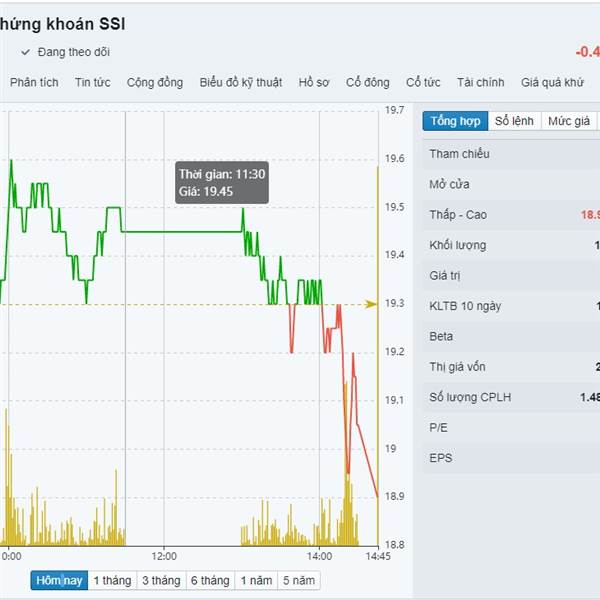Click the 'Số lượng CPLH' row label
This screenshot has width=600, height=600.
[470, 397]
